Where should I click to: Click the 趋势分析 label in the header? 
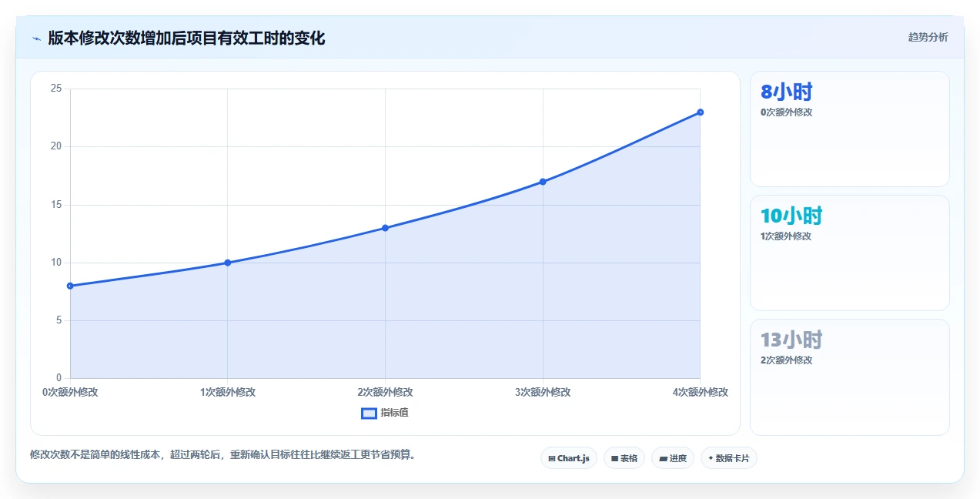pyautogui.click(x=928, y=37)
